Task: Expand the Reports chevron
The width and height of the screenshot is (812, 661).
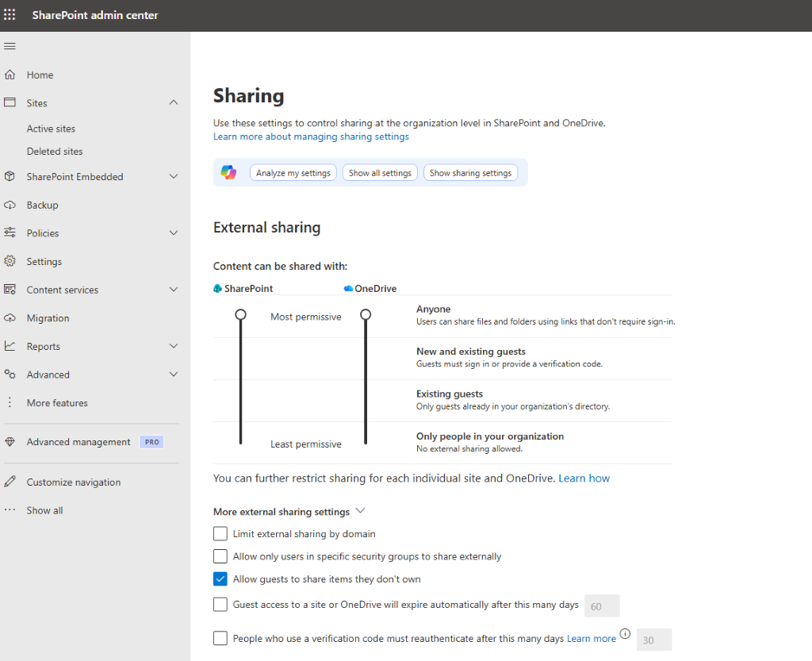Action: coord(174,345)
